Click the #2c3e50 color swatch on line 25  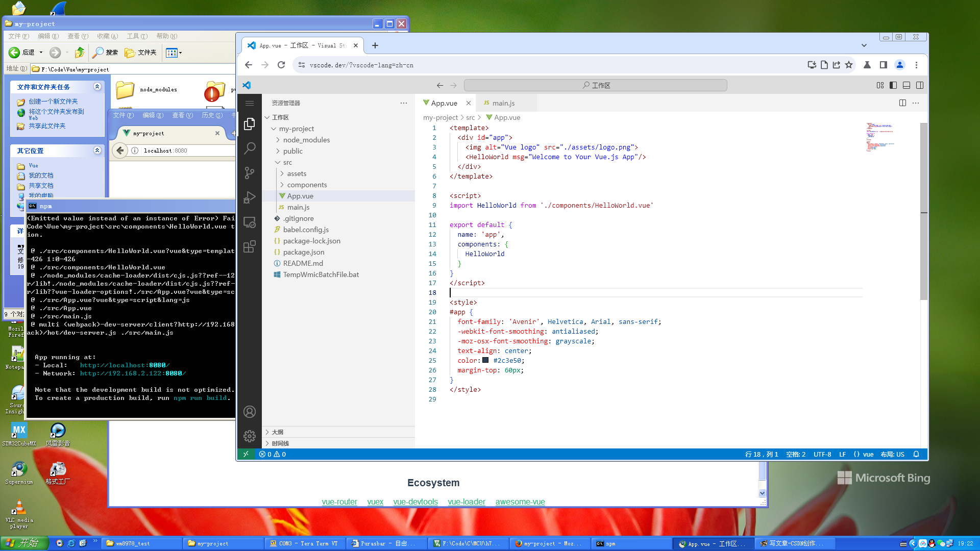pyautogui.click(x=485, y=361)
